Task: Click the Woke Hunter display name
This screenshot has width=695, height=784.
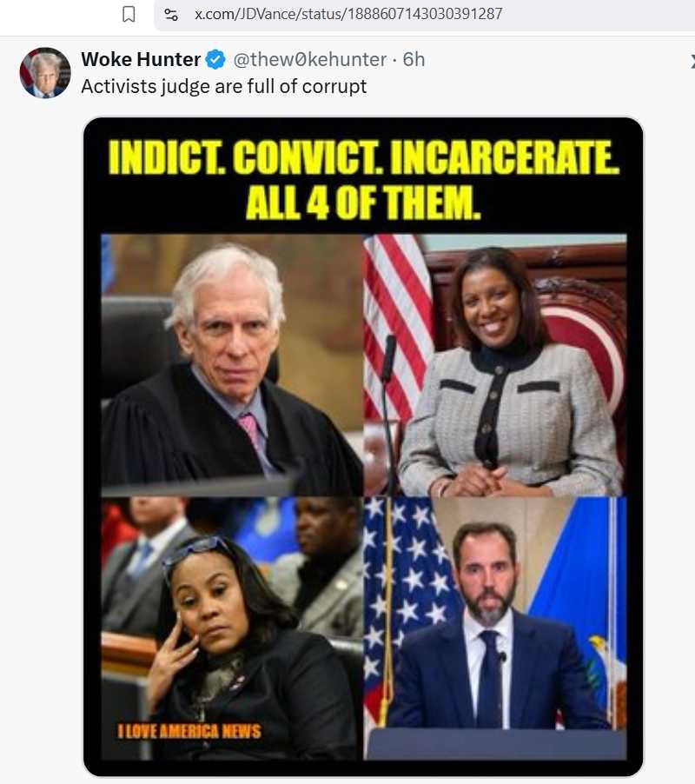Action: click(141, 59)
